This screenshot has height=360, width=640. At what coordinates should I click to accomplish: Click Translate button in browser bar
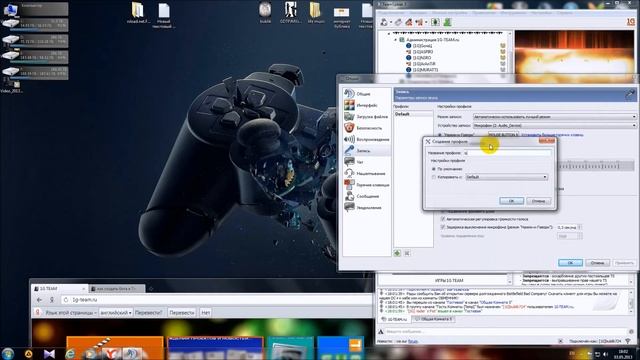181,313
